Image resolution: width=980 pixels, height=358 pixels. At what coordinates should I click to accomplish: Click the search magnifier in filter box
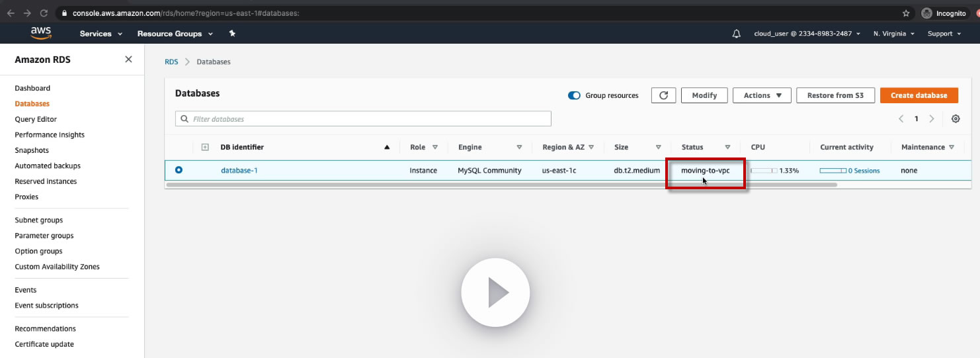pyautogui.click(x=184, y=119)
